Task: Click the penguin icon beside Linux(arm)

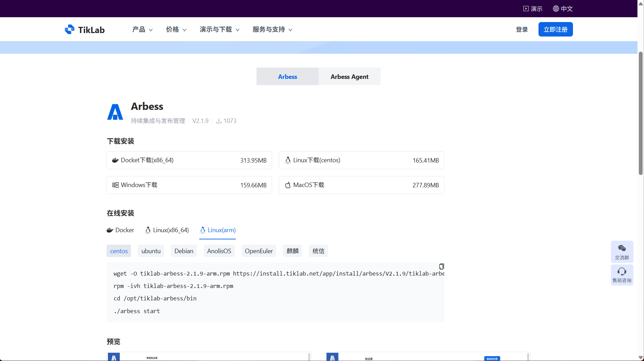Action: point(203,230)
